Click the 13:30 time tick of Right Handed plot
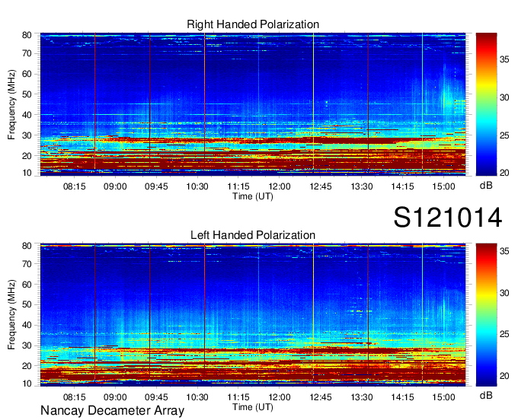Screen dimensions: 518x420 click(x=361, y=186)
